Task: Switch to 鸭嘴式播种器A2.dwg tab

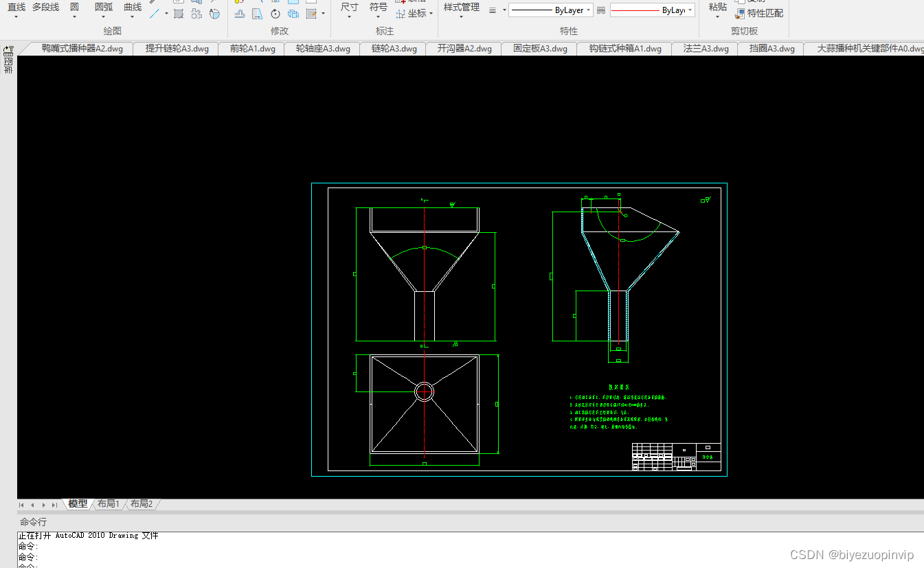Action: (82, 49)
